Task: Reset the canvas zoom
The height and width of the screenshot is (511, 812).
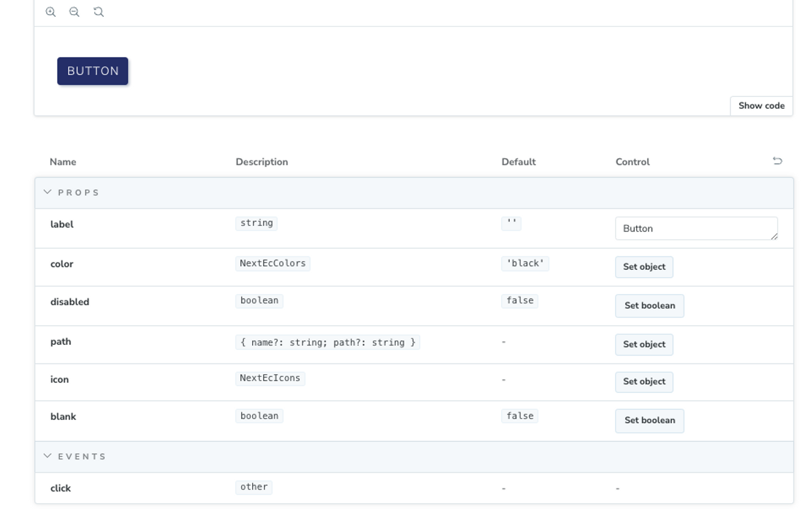Action: tap(99, 12)
